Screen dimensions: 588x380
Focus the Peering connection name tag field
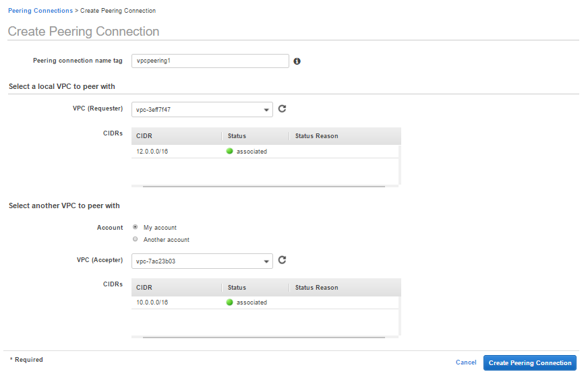[x=210, y=61]
